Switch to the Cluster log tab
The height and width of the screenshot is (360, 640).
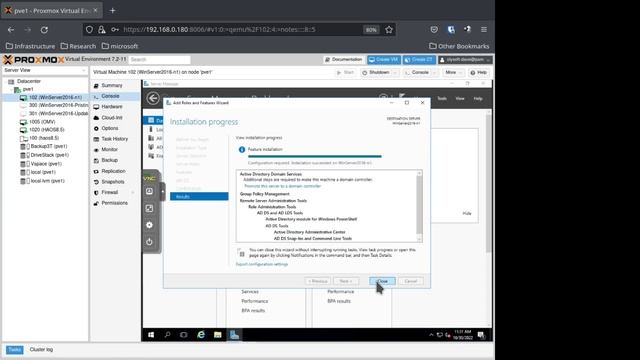(x=41, y=350)
